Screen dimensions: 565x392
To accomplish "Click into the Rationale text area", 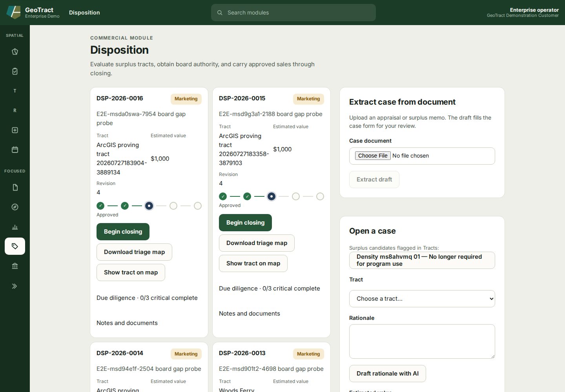I will [422, 341].
